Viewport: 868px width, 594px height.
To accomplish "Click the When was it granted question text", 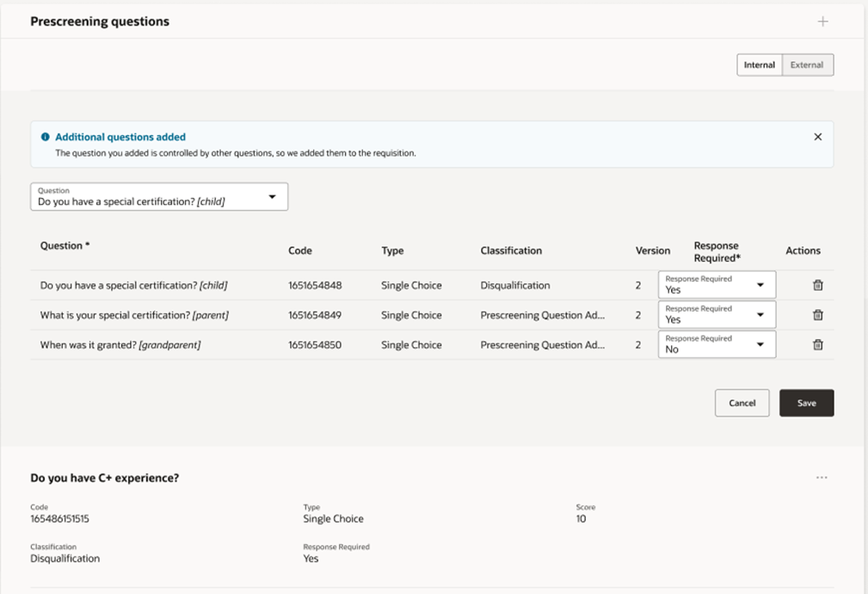I will pyautogui.click(x=120, y=344).
